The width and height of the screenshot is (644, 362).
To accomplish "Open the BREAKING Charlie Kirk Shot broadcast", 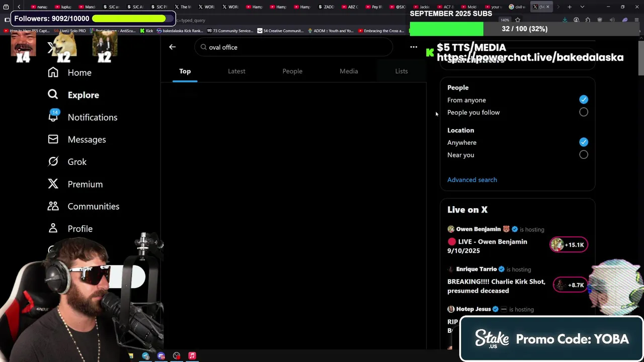I will click(x=496, y=286).
